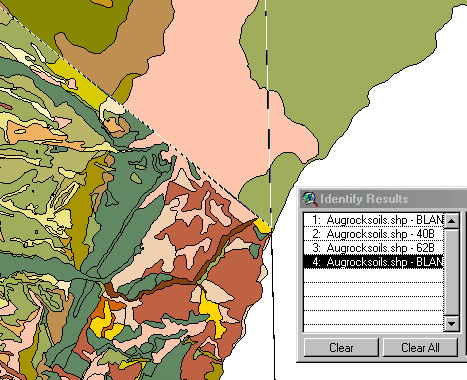467x380 pixels.
Task: Select first result Augrocksoils.shp - BLAN row
Action: tap(374, 220)
